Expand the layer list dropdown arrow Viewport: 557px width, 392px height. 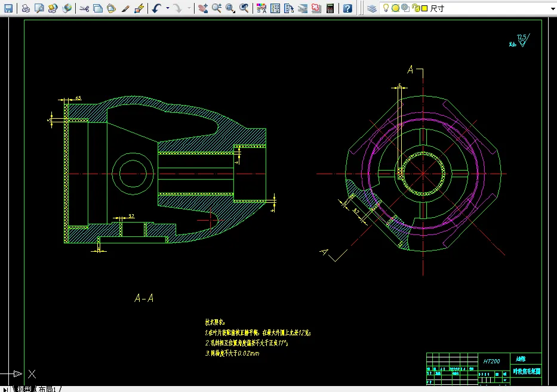click(x=553, y=8)
